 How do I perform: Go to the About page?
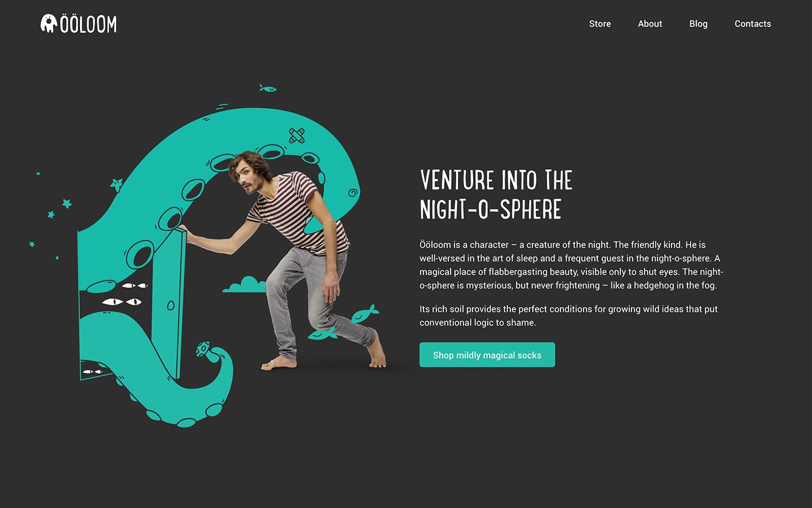pyautogui.click(x=650, y=24)
